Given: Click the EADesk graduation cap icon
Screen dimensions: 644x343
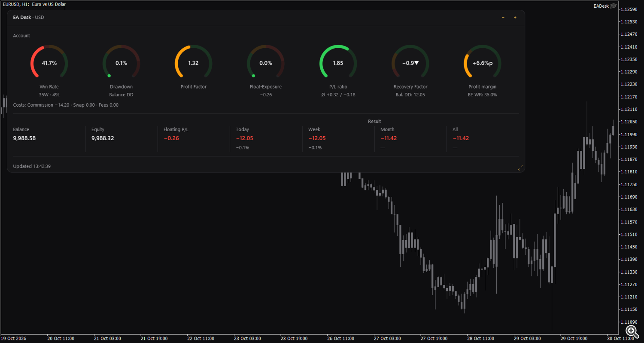Looking at the screenshot, I should [614, 6].
